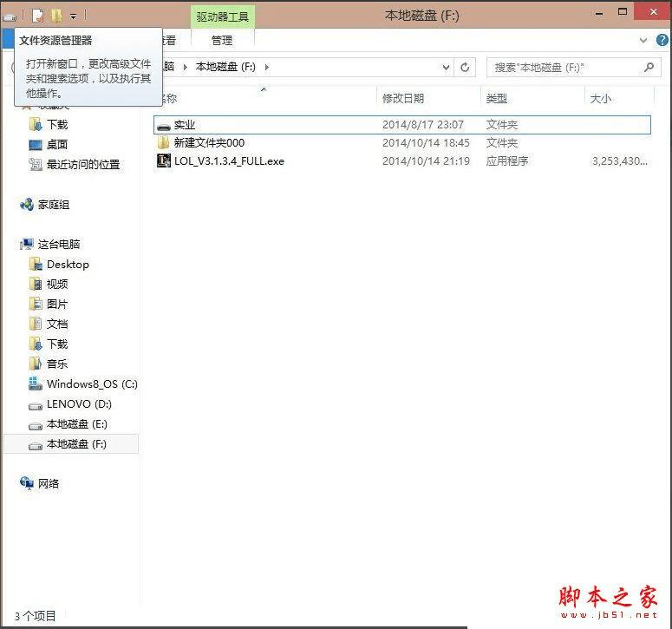Click date 2014/10/14 21:19
672x629 pixels.
click(x=426, y=161)
